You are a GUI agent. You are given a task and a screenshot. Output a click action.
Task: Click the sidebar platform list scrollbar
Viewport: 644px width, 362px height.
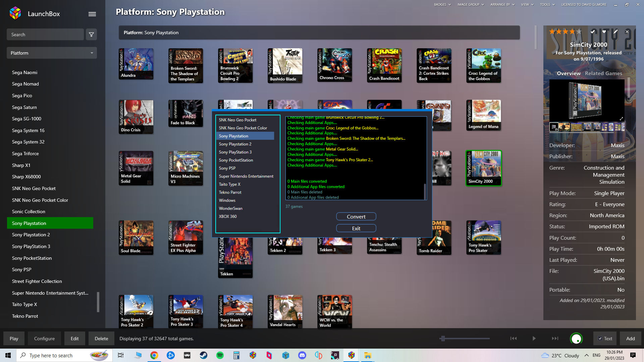98,302
